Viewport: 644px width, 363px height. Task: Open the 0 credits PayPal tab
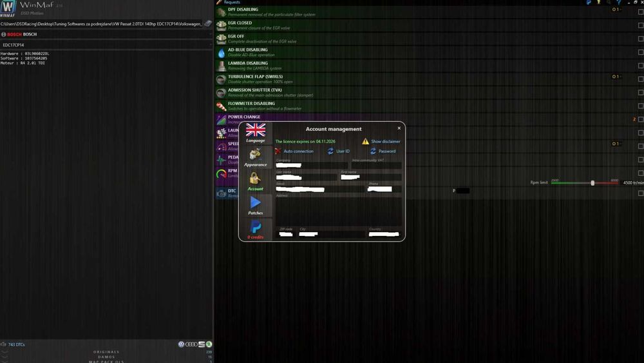pyautogui.click(x=256, y=230)
